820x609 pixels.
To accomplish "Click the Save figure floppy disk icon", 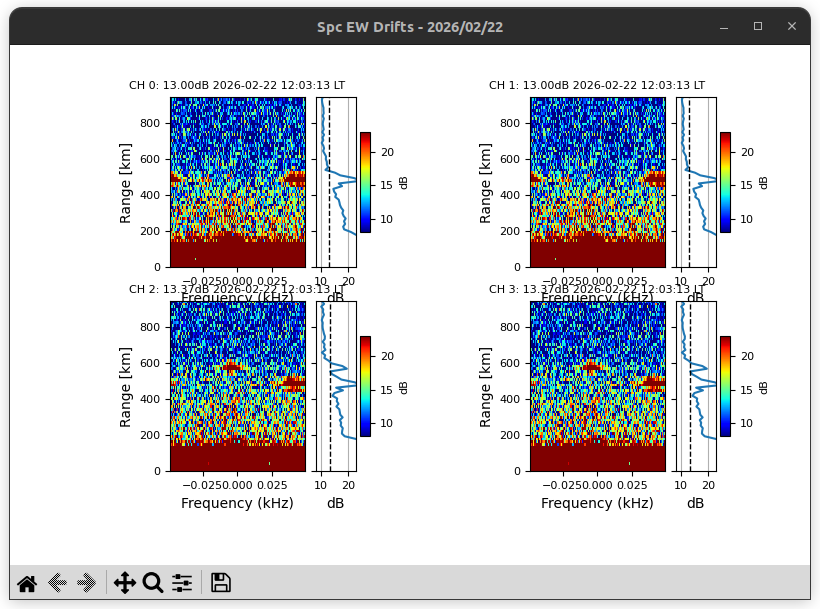I will [221, 583].
